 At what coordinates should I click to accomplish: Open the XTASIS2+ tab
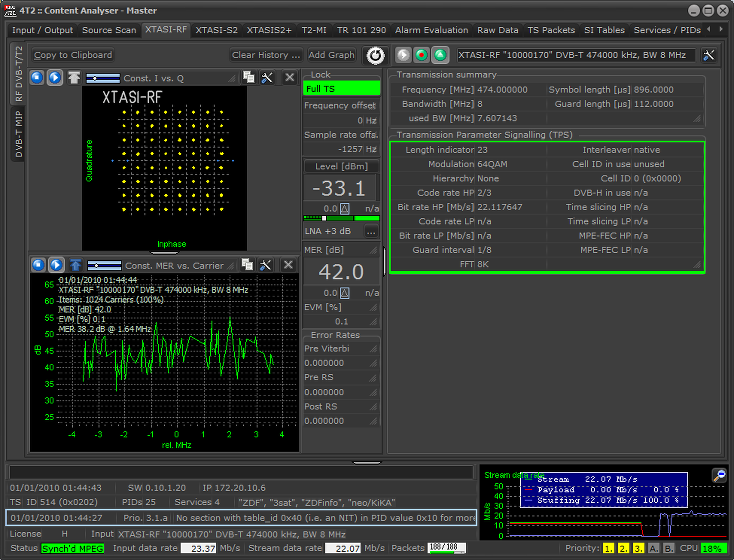269,30
